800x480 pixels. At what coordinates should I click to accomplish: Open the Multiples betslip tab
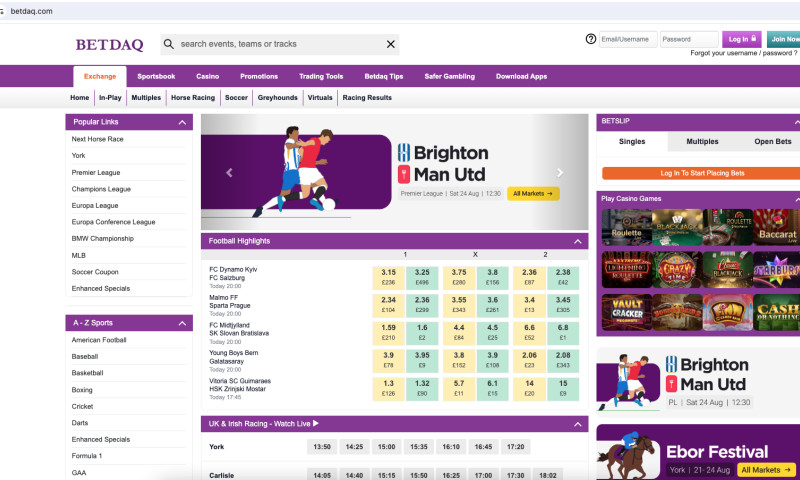(701, 142)
